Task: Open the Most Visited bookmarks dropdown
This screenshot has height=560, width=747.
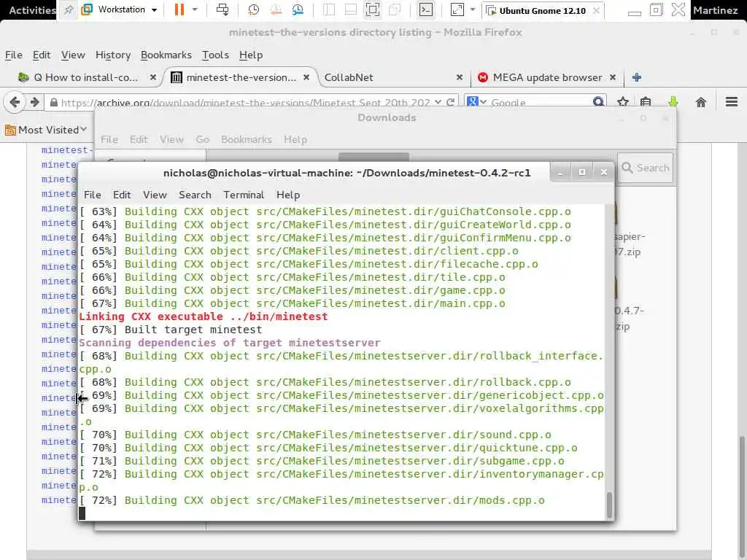Action: [47, 130]
